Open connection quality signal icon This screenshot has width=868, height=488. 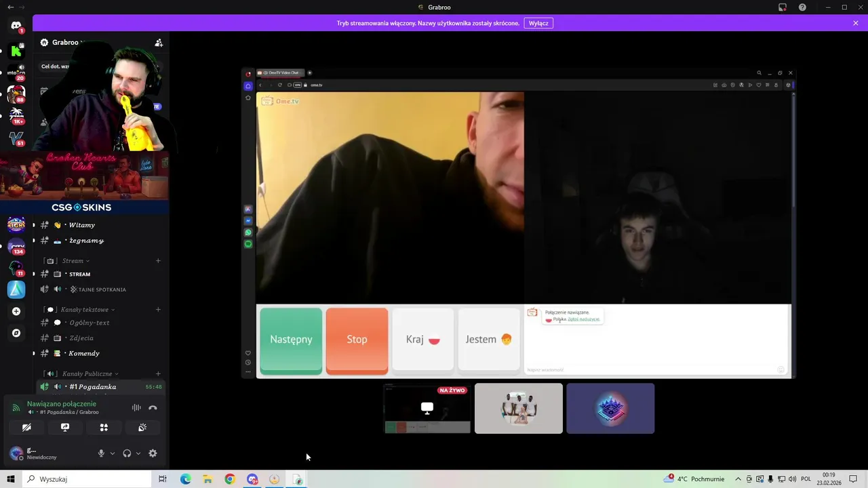16,408
